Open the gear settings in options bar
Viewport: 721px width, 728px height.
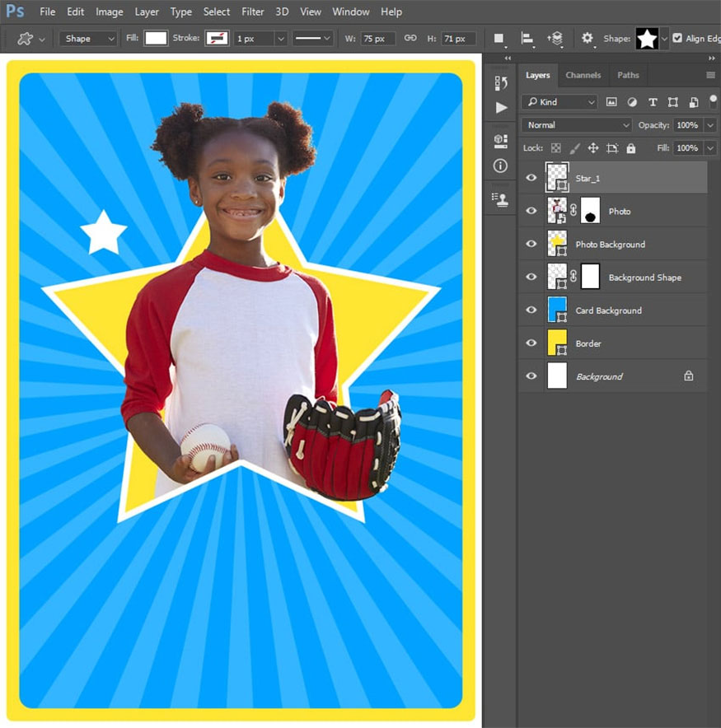click(x=588, y=38)
